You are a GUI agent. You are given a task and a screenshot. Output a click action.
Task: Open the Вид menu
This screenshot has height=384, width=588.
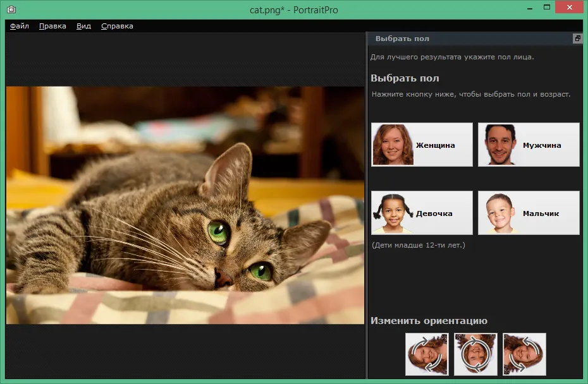pyautogui.click(x=83, y=26)
